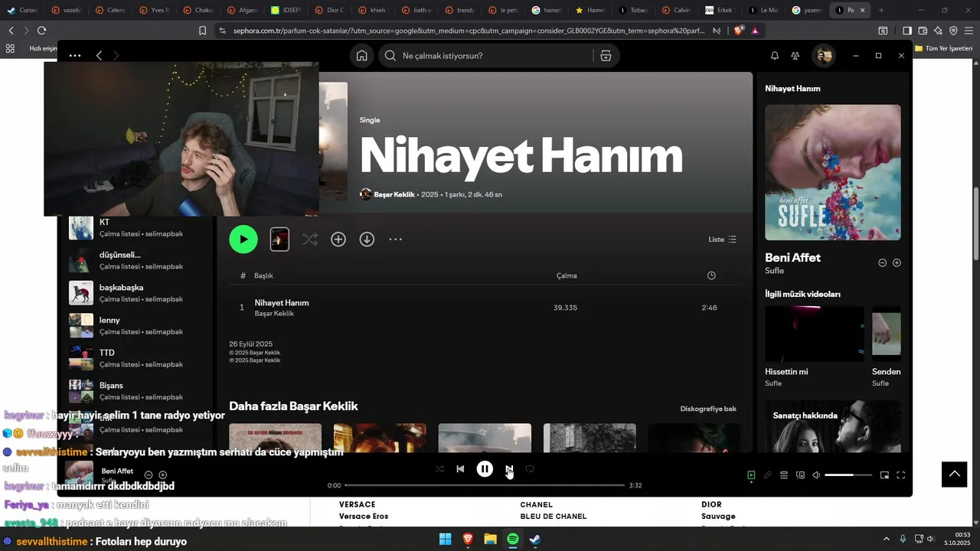
Task: Add Nihayet Hanım to your library
Action: [x=338, y=240]
